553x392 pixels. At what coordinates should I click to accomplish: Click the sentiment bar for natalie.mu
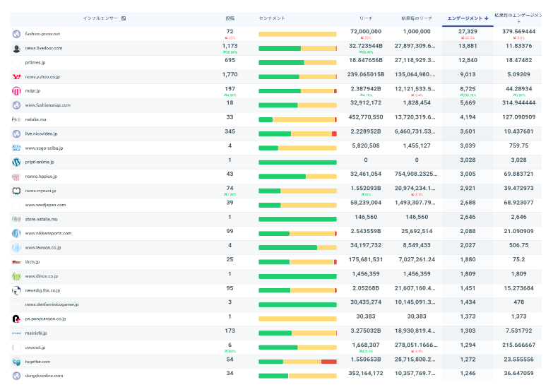297,119
